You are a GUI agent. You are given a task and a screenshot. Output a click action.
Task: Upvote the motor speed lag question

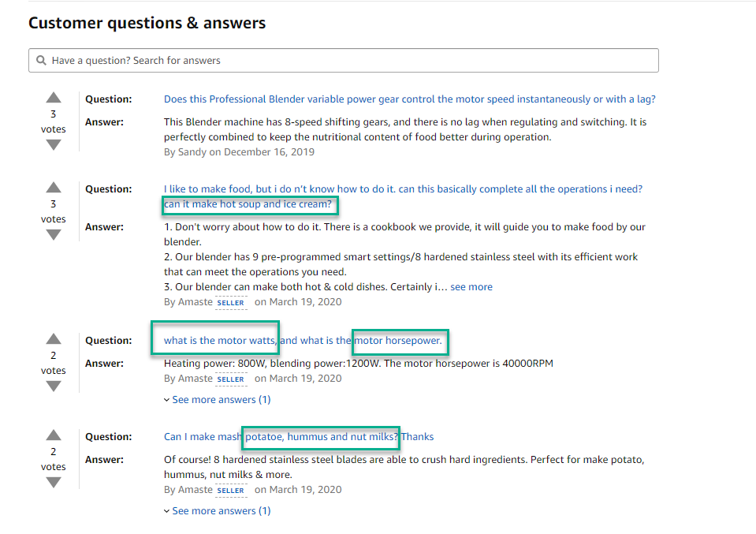click(x=54, y=98)
